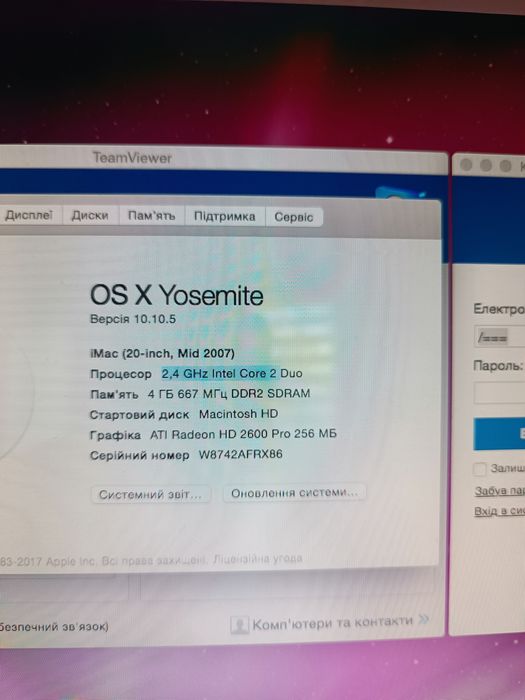This screenshot has width=525, height=700.
Task: Open the Сервіс tab
Action: (x=294, y=217)
